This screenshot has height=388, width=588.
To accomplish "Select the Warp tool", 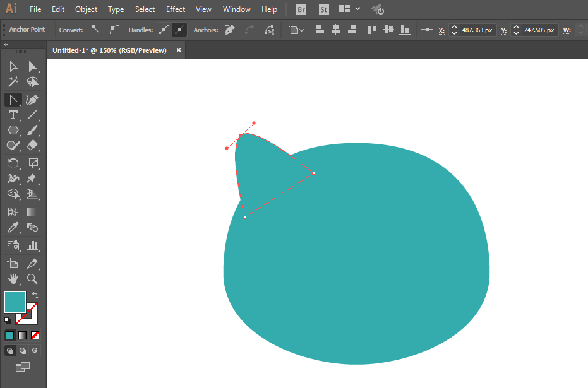I will click(13, 179).
